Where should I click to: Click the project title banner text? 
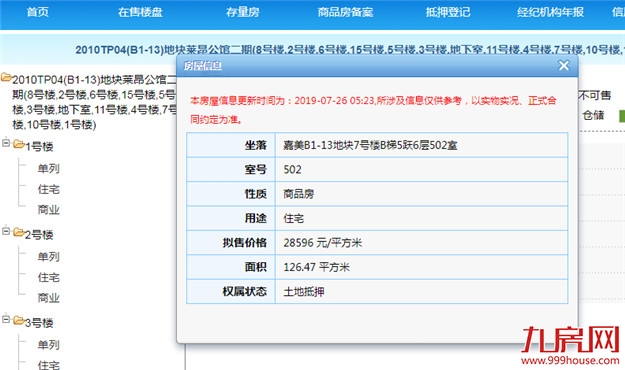pyautogui.click(x=350, y=49)
